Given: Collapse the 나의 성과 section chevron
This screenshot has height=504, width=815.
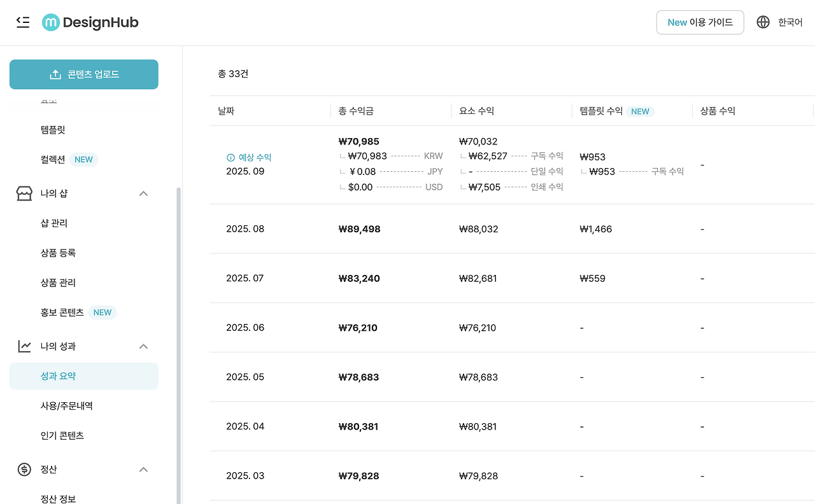Looking at the screenshot, I should pos(143,346).
